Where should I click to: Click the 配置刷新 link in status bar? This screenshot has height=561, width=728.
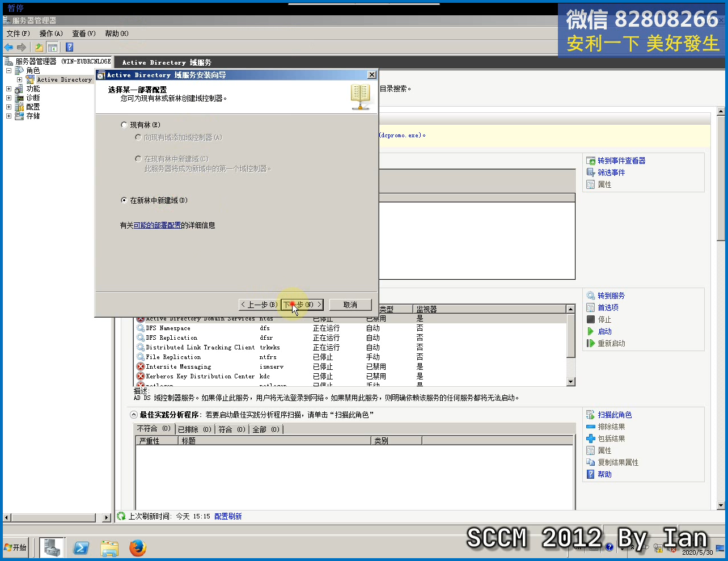(228, 516)
